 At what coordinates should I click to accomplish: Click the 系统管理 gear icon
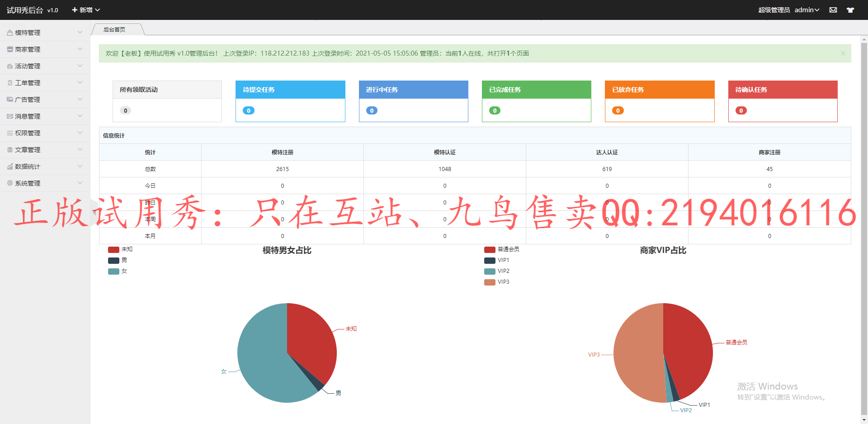tap(10, 183)
